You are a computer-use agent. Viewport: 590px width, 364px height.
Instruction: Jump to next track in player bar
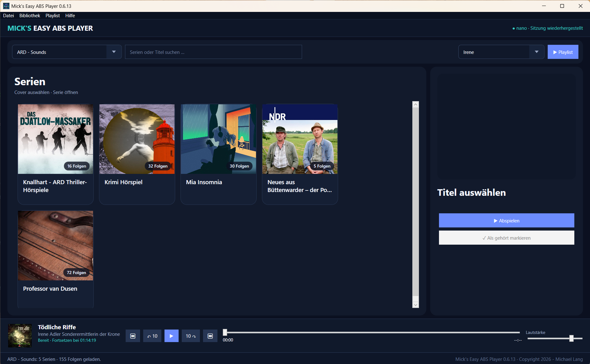pos(210,336)
